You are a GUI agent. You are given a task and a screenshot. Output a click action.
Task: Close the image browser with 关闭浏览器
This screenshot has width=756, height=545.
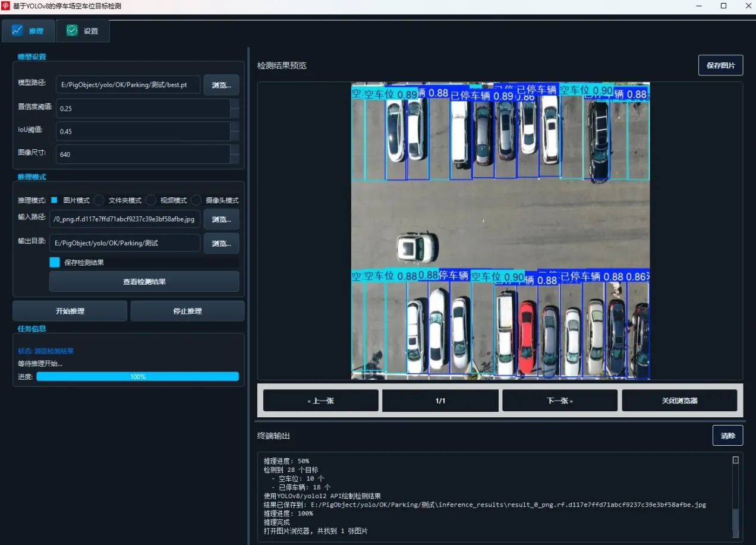pos(679,401)
